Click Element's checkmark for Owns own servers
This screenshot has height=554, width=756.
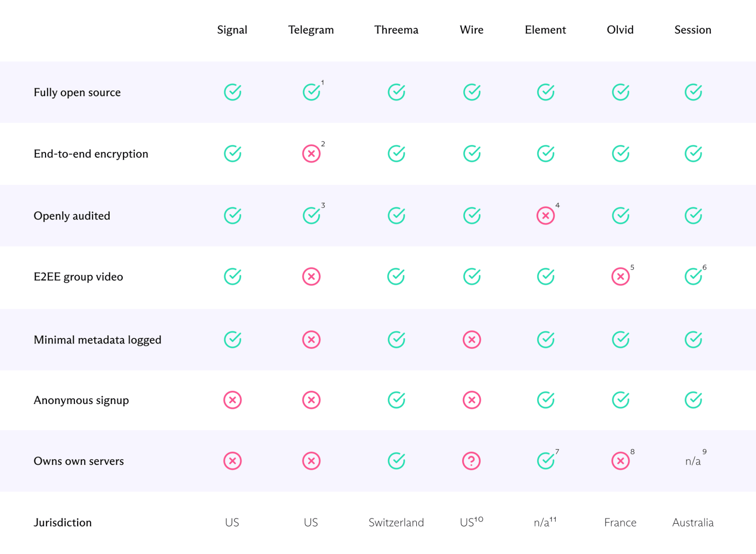point(545,461)
